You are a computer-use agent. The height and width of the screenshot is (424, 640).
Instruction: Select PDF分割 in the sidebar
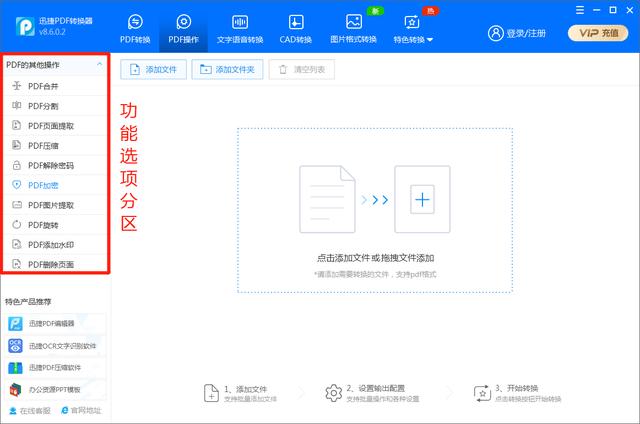click(56, 106)
